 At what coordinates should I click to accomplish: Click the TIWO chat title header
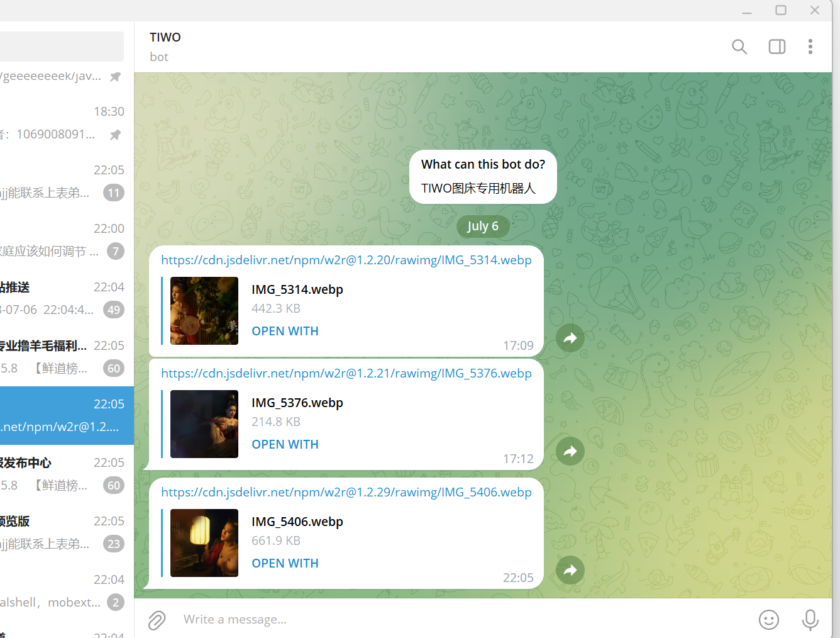click(165, 37)
